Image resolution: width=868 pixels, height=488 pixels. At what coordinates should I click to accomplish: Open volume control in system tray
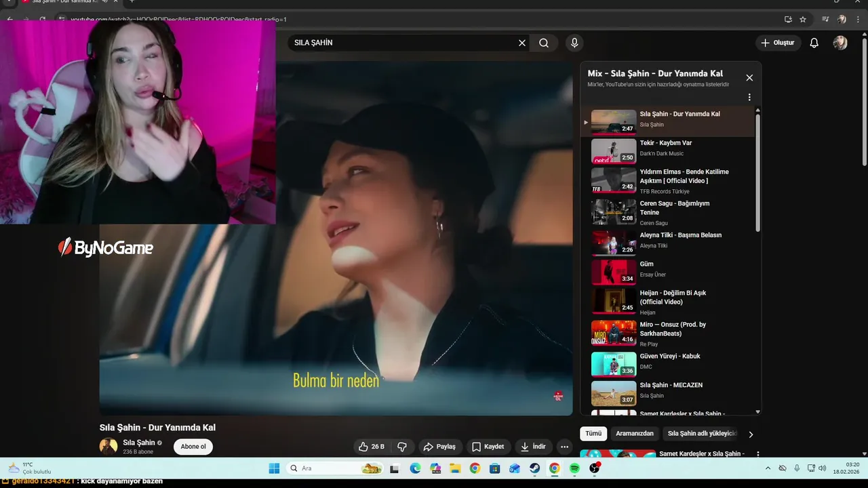pyautogui.click(x=822, y=468)
